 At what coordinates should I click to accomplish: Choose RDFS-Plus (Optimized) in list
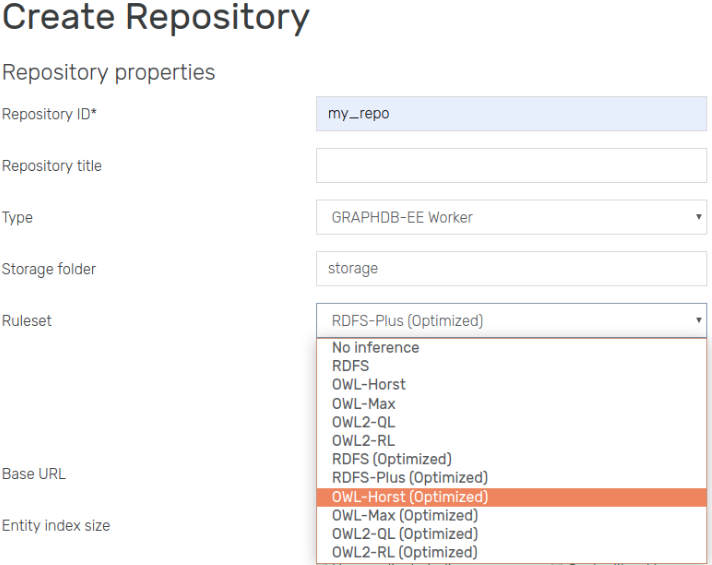[511, 478]
